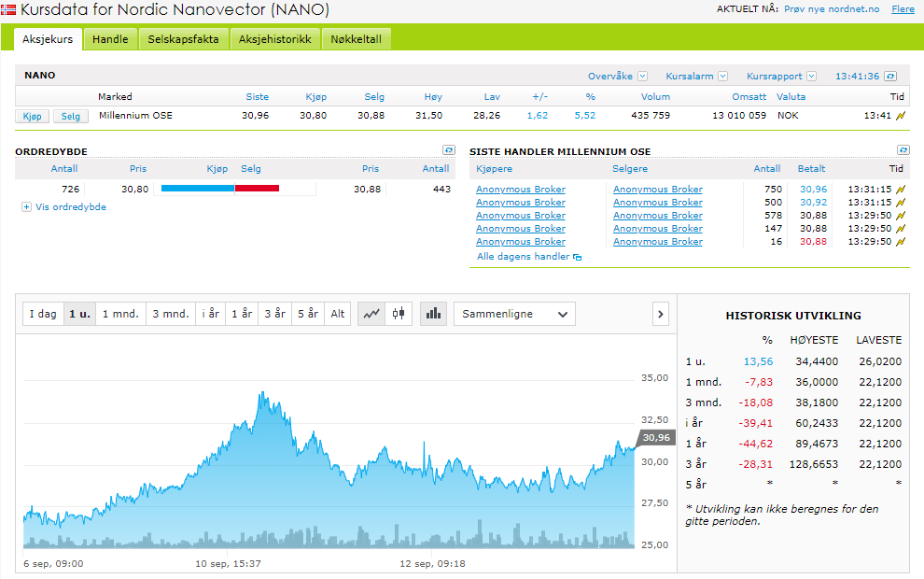Switch to the Aksjekurs tab

point(48,39)
